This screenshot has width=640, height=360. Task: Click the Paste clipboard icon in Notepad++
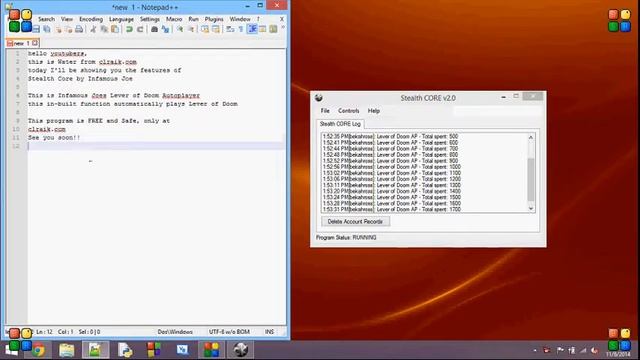click(x=115, y=29)
